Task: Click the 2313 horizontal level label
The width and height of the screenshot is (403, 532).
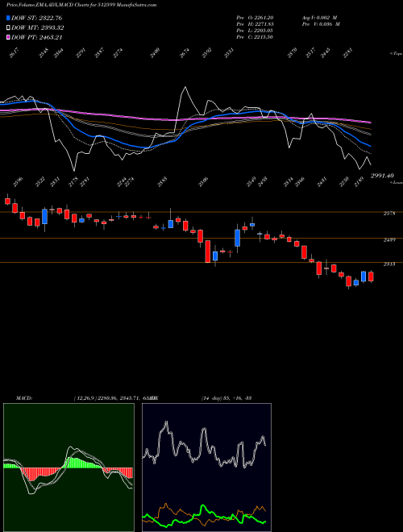Action: pyautogui.click(x=389, y=264)
